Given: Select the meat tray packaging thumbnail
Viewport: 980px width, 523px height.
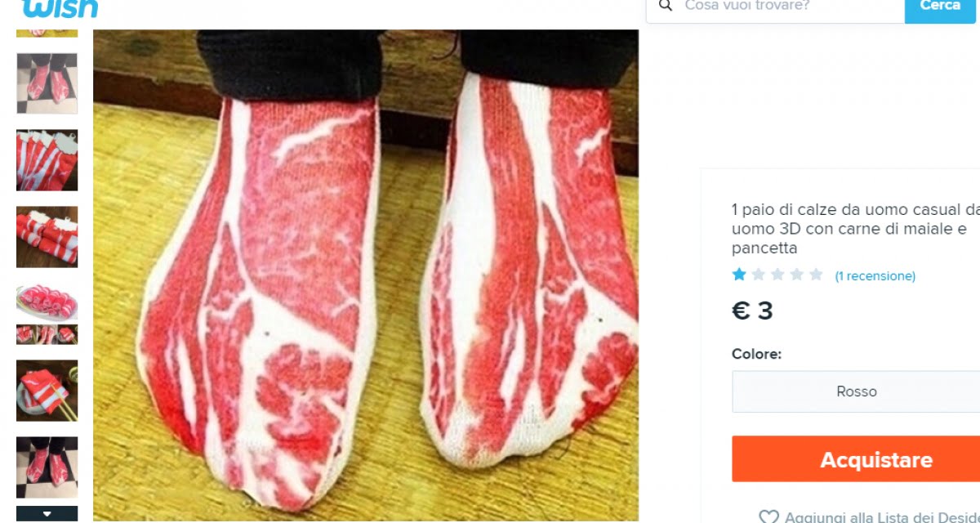Looking at the screenshot, I should click(x=47, y=314).
